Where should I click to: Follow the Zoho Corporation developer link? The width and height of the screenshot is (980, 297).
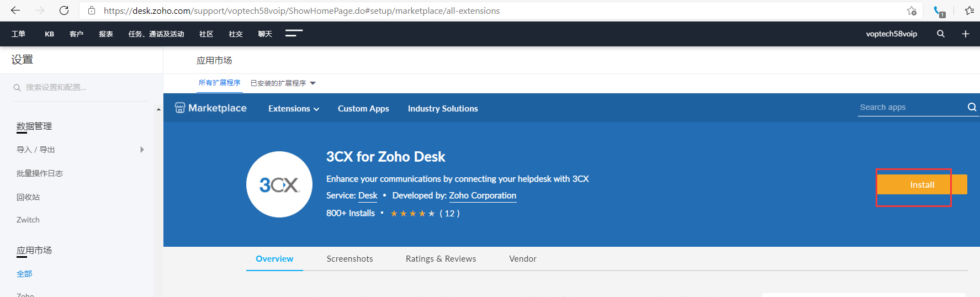tap(483, 195)
